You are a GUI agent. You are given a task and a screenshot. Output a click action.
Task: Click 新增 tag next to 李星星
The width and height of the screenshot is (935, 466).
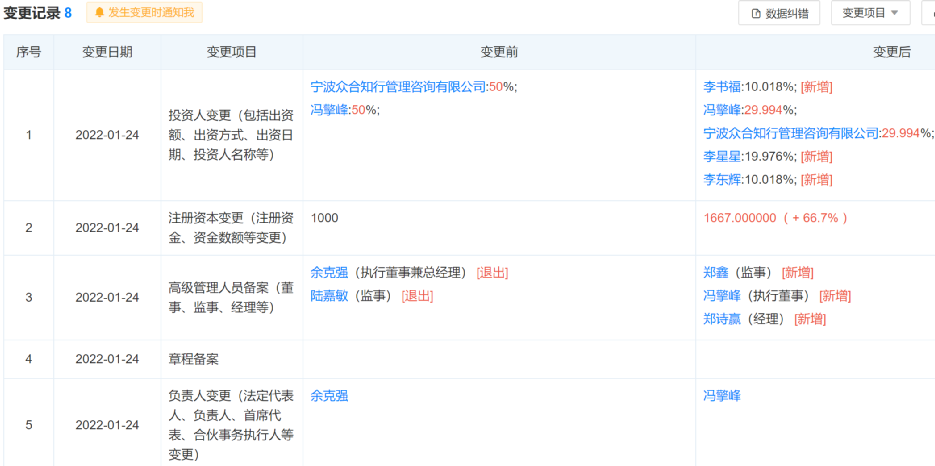[816, 156]
